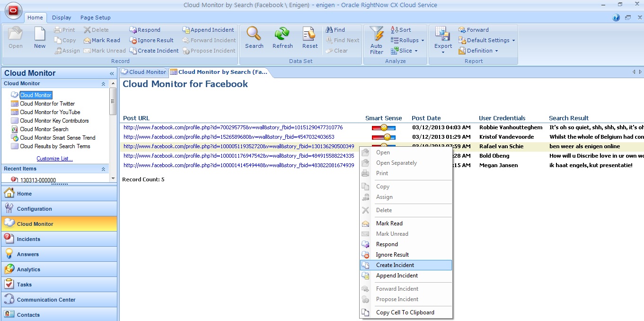
Task: Collapse the Recent Items section
Action: pyautogui.click(x=103, y=169)
